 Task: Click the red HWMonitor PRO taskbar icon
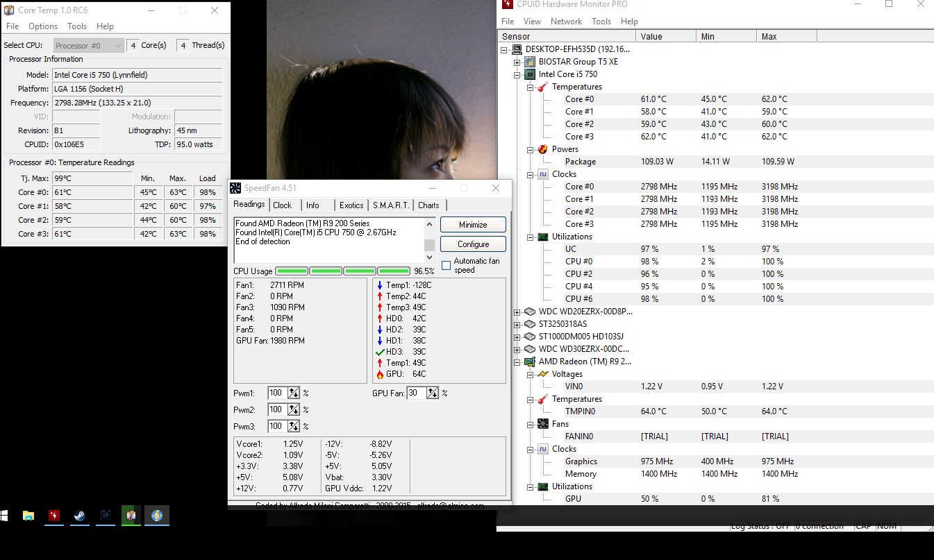coord(54,516)
